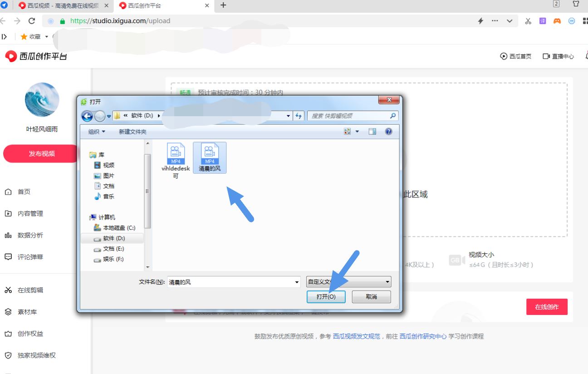Open the 组织 organize menu

[97, 132]
